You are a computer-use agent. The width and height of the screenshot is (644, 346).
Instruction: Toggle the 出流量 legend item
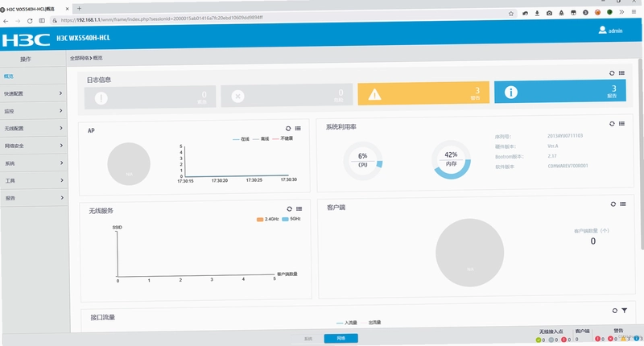(370, 322)
